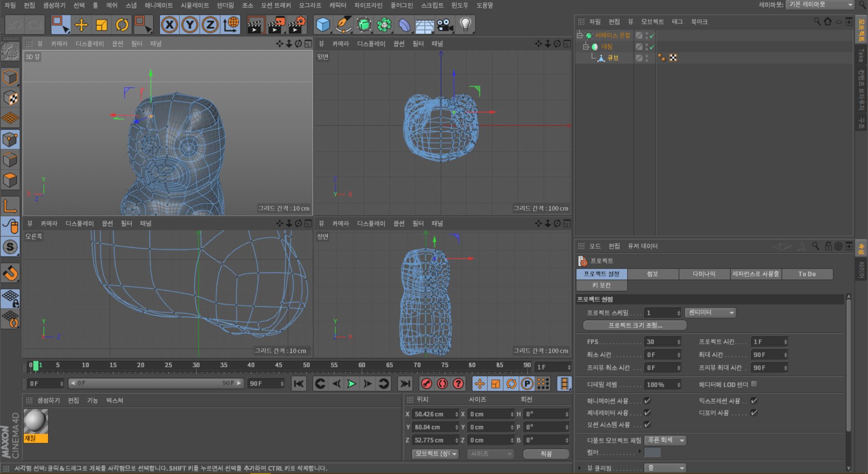Image resolution: width=868 pixels, height=474 pixels.
Task: Open 카메라 menu in 3D viewport
Action: (x=59, y=43)
